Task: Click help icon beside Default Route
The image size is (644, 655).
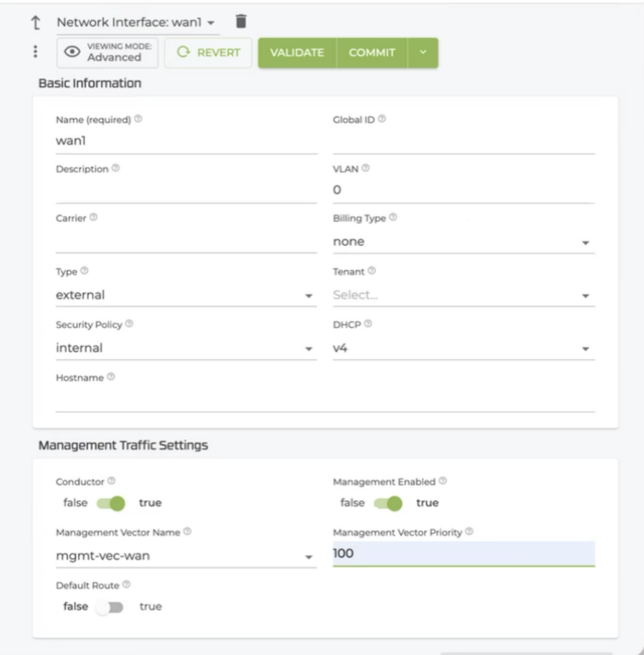Action: [126, 584]
